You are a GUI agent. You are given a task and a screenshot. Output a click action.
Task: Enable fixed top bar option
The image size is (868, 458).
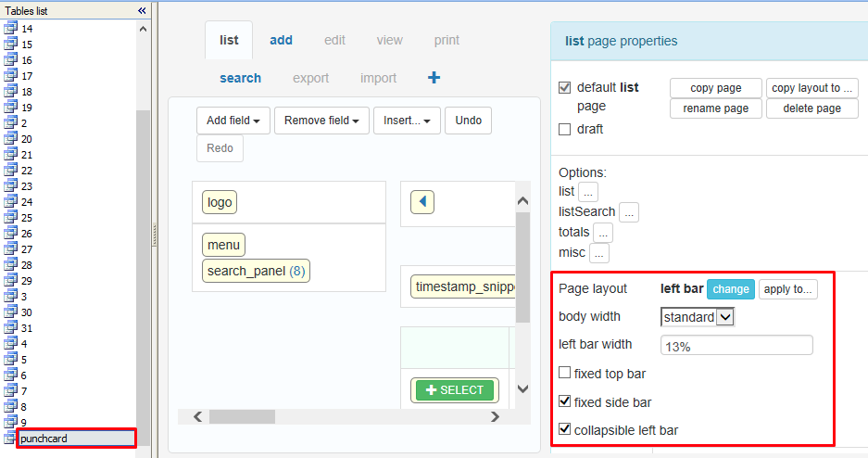[x=565, y=374]
